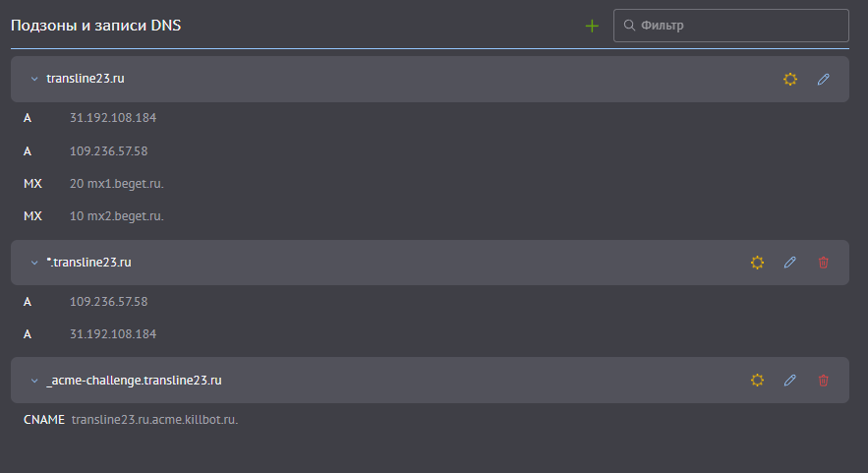Click the search magnifier icon in filter
The height and width of the screenshot is (473, 868).
pos(629,25)
